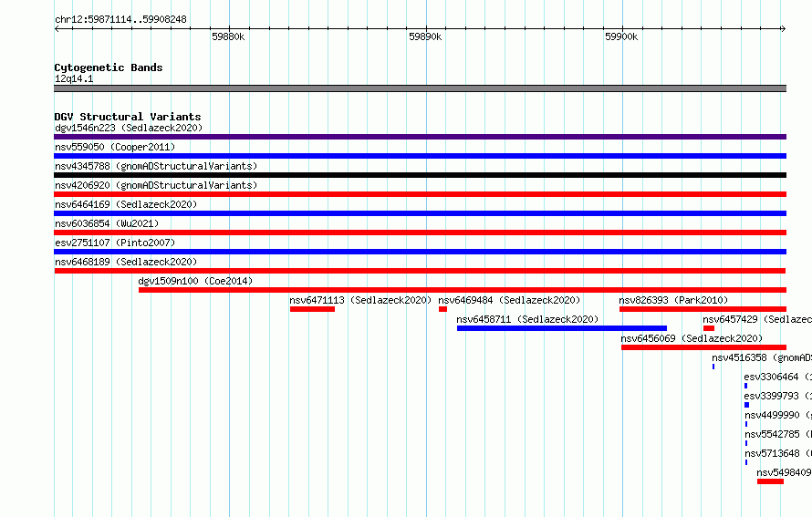
Task: Click the red nsv6471113 variant bar
Action: tap(312, 309)
